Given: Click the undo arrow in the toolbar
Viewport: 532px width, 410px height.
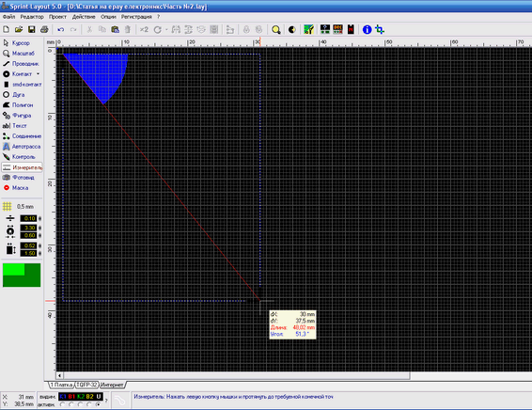Looking at the screenshot, I should point(60,29).
